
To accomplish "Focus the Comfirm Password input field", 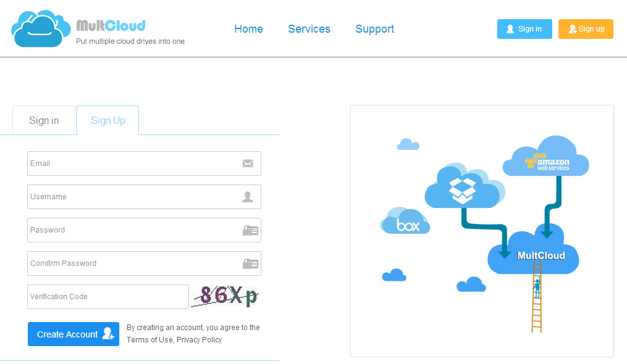I will [x=144, y=263].
